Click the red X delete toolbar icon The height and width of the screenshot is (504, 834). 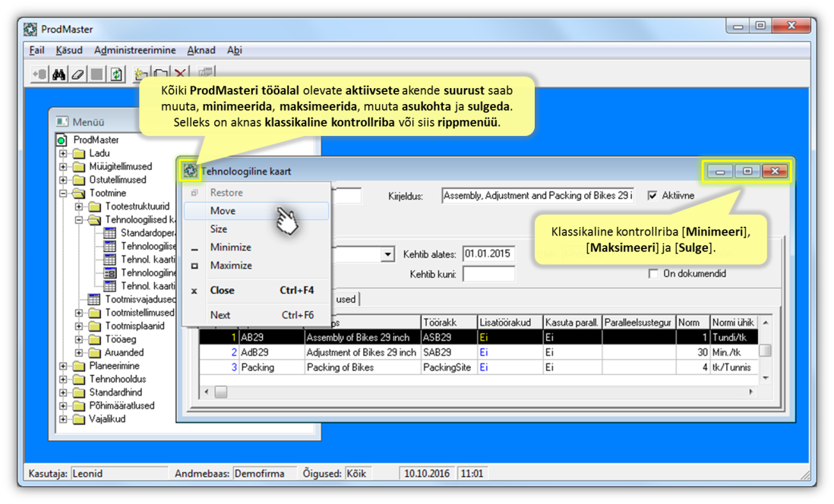pos(181,74)
